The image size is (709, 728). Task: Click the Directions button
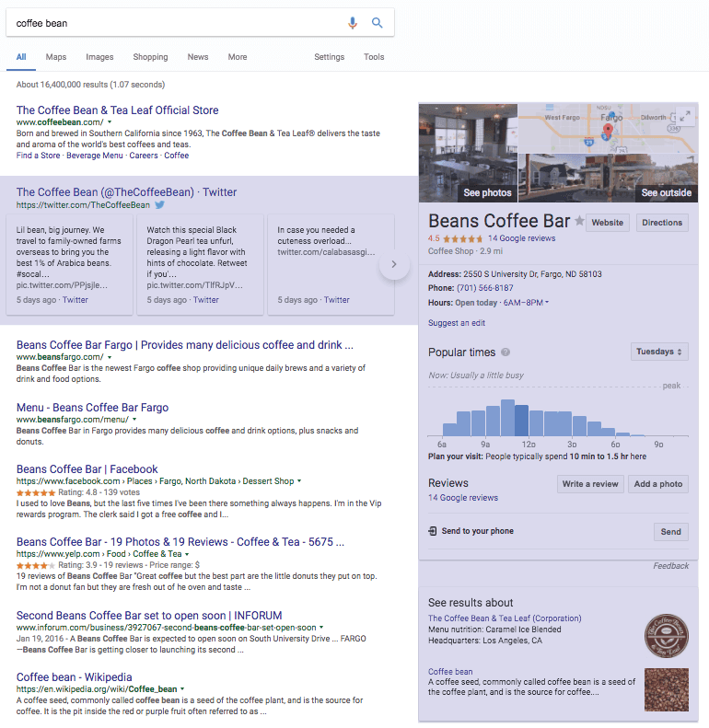662,223
